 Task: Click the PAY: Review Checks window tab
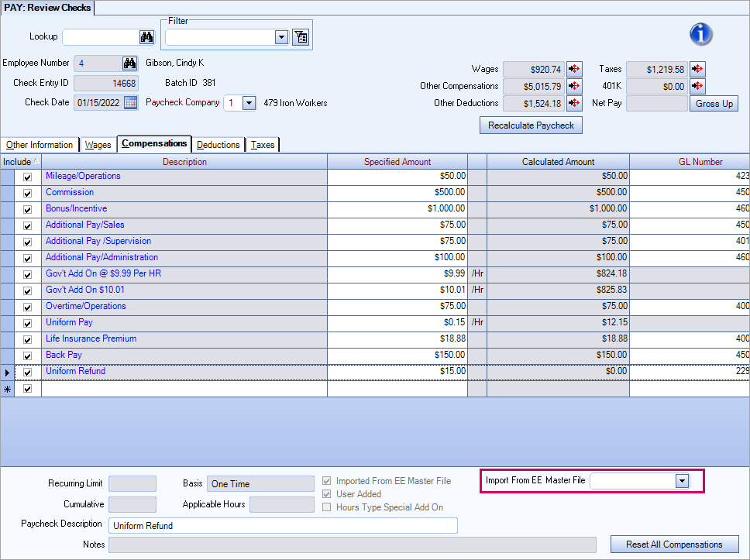point(47,8)
